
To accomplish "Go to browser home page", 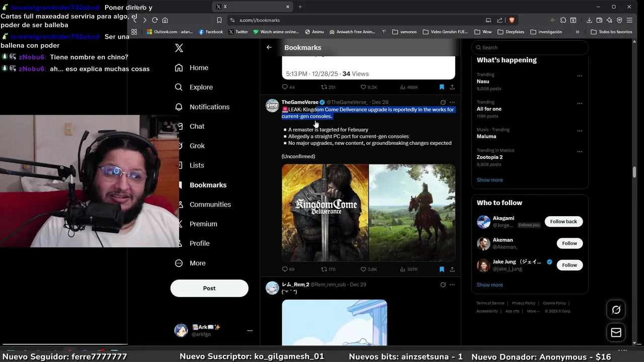I will (x=165, y=20).
